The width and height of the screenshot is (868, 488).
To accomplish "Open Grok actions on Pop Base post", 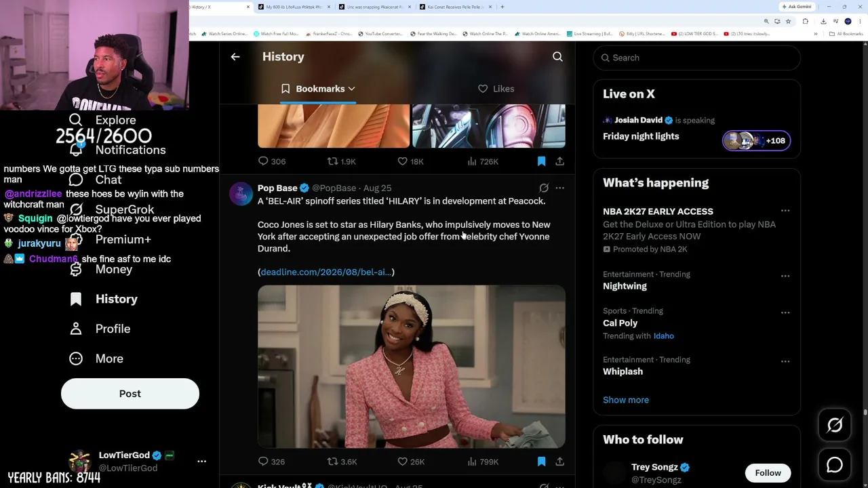I will coord(544,188).
